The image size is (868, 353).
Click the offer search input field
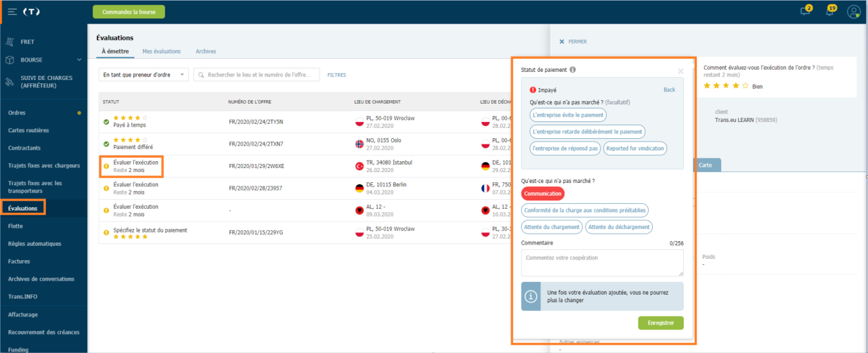pyautogui.click(x=257, y=75)
